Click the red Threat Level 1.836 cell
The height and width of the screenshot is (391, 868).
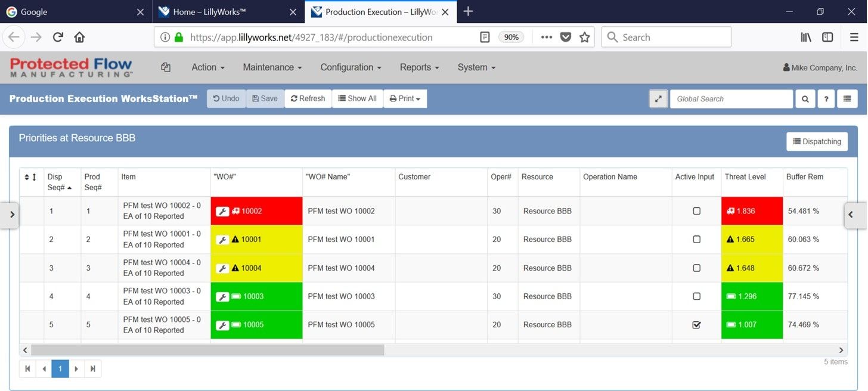coord(751,211)
